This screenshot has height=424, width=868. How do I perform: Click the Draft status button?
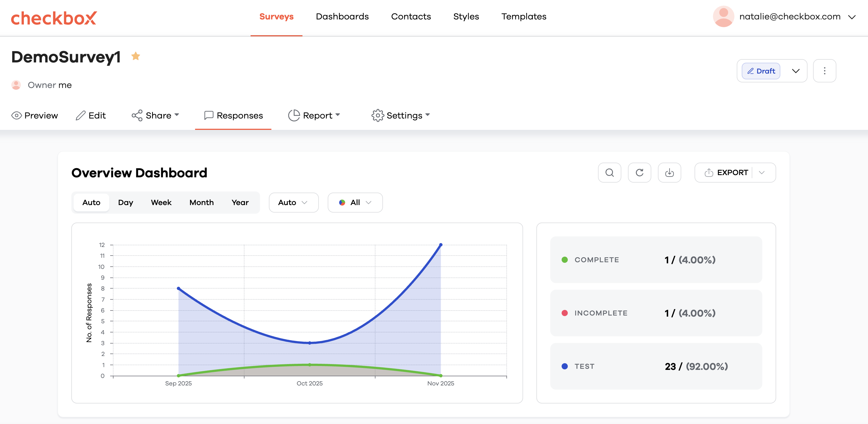pyautogui.click(x=761, y=71)
